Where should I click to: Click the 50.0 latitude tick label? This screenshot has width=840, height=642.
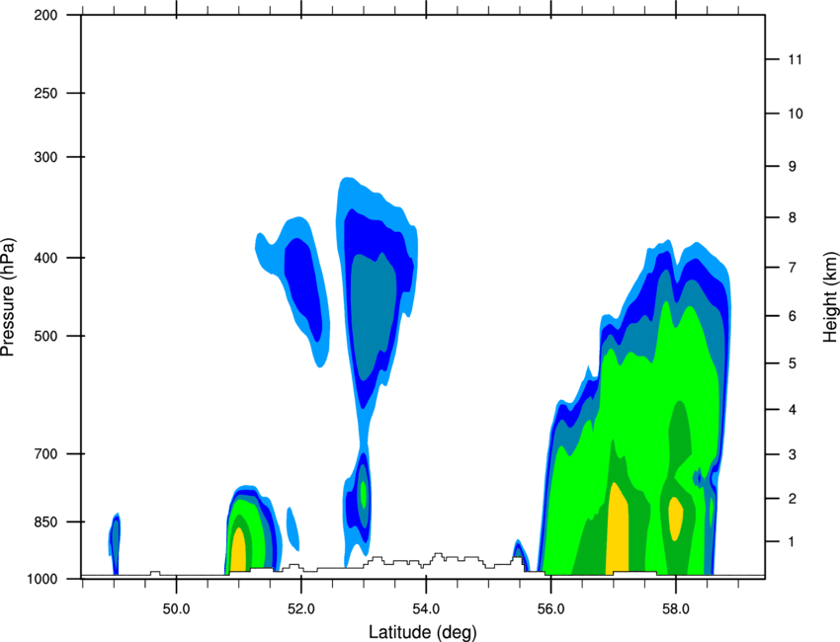tap(176, 609)
